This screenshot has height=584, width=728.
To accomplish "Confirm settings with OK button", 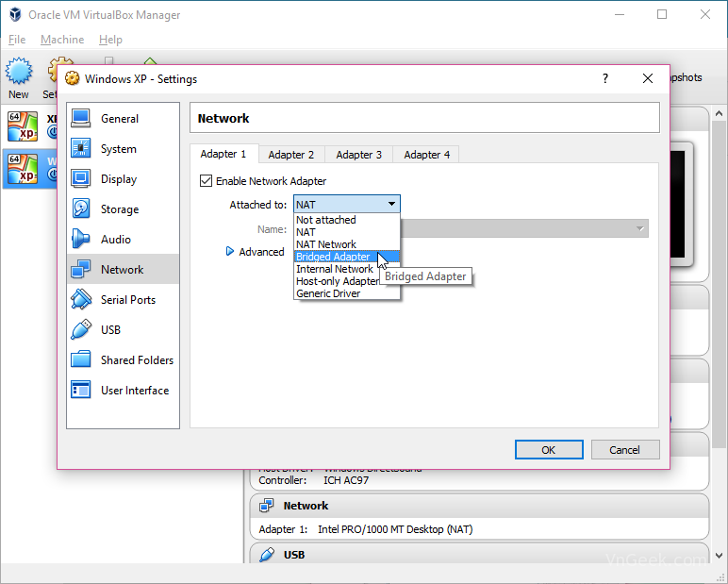I will tap(549, 450).
